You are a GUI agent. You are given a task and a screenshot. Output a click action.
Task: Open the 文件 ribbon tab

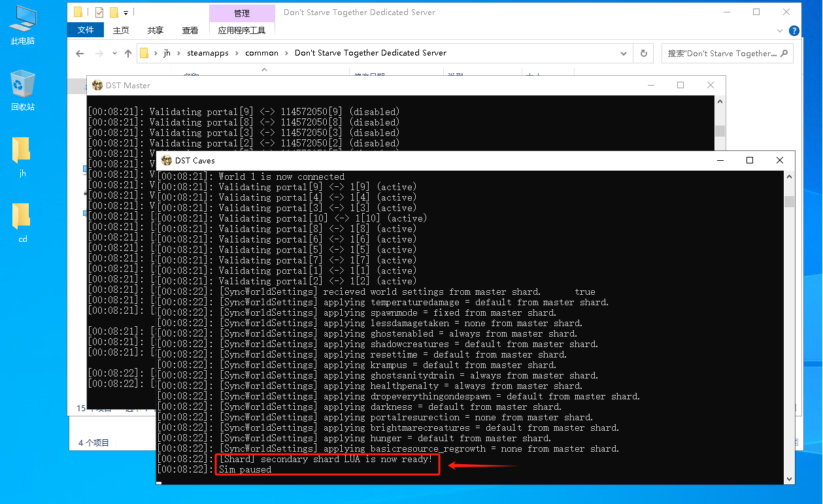pos(86,30)
